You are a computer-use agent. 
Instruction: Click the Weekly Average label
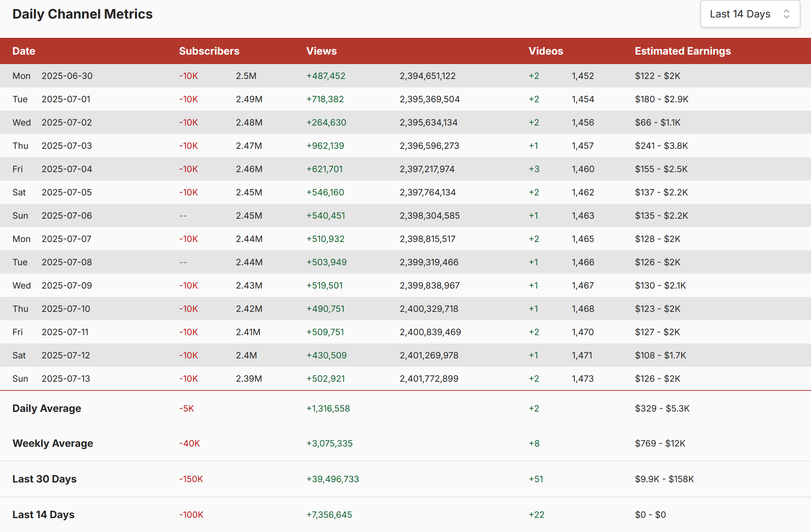[53, 443]
